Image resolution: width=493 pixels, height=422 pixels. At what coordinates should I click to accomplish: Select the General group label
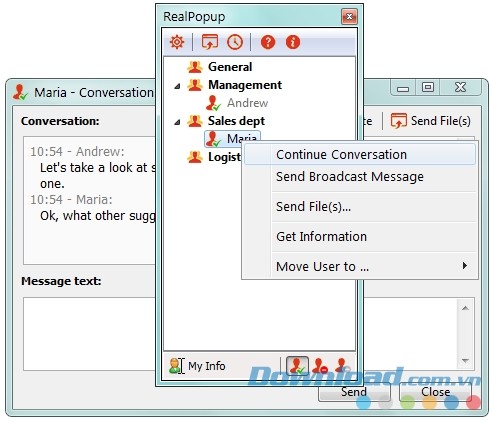point(230,67)
